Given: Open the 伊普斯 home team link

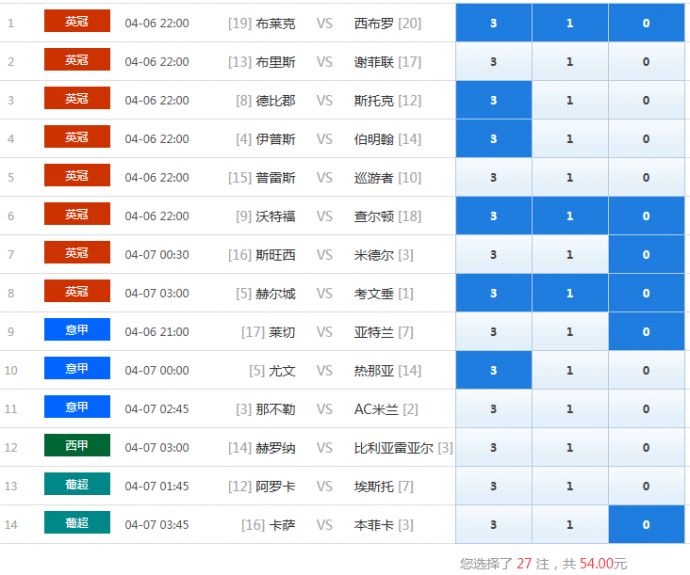Looking at the screenshot, I should (x=275, y=139).
